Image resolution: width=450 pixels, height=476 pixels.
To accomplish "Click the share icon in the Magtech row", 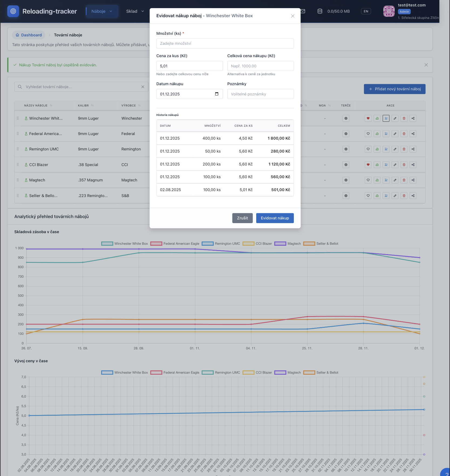I will (413, 180).
